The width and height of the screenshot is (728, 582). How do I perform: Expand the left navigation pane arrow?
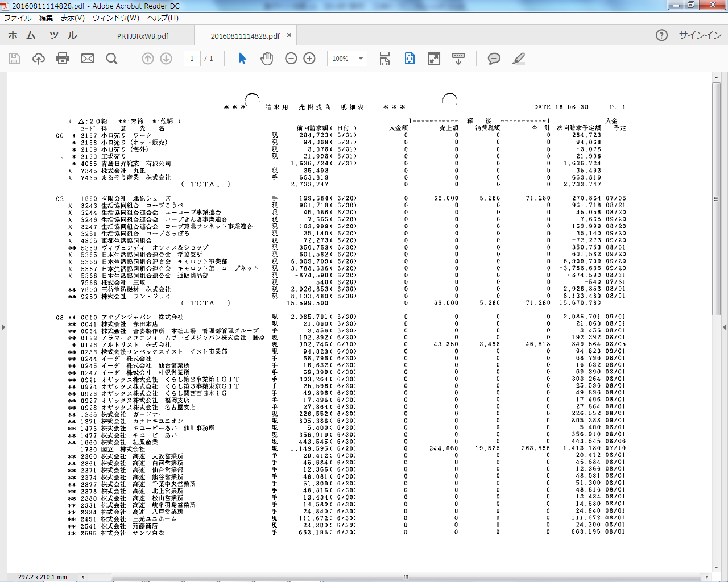coord(3,327)
